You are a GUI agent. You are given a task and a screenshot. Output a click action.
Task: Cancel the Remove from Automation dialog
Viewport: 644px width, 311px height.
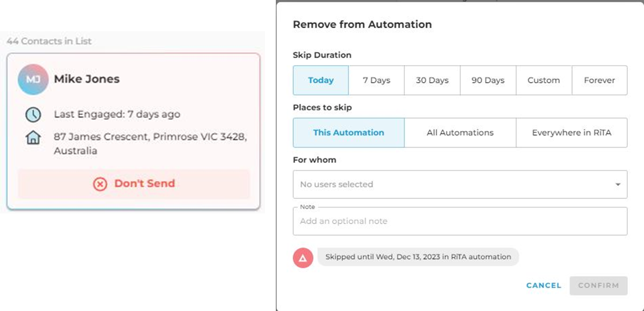click(x=544, y=286)
